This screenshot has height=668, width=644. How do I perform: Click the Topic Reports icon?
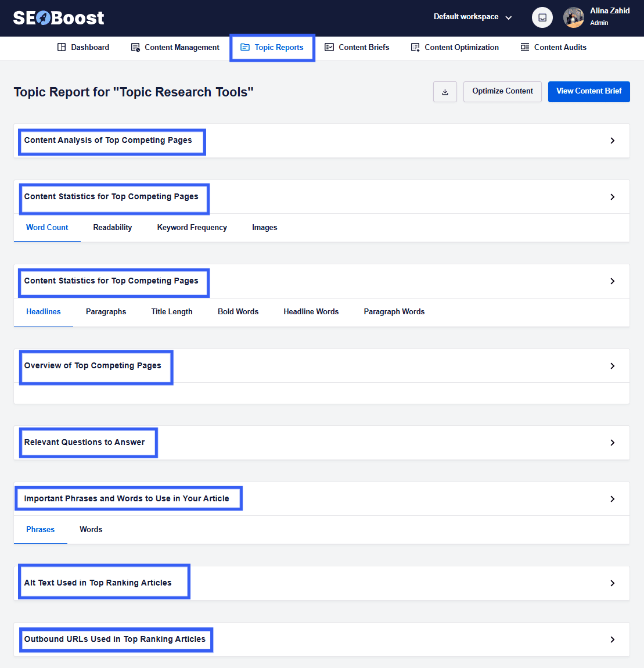245,47
